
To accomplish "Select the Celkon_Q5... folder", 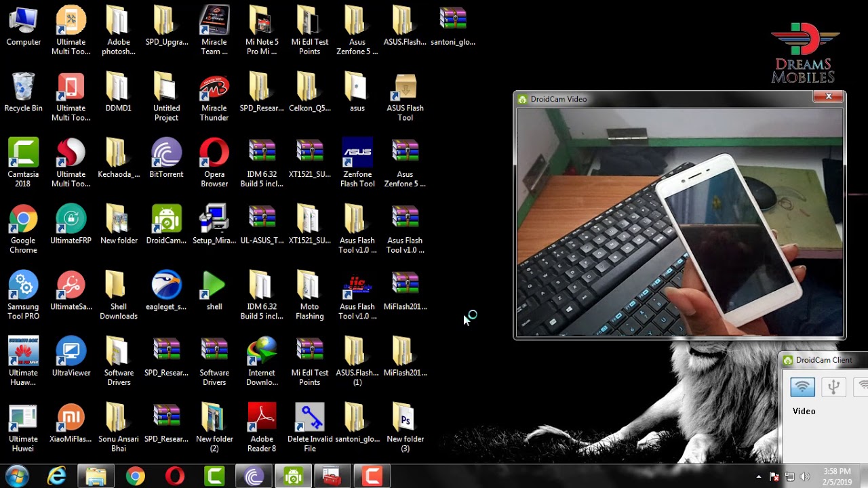I will pyautogui.click(x=310, y=93).
